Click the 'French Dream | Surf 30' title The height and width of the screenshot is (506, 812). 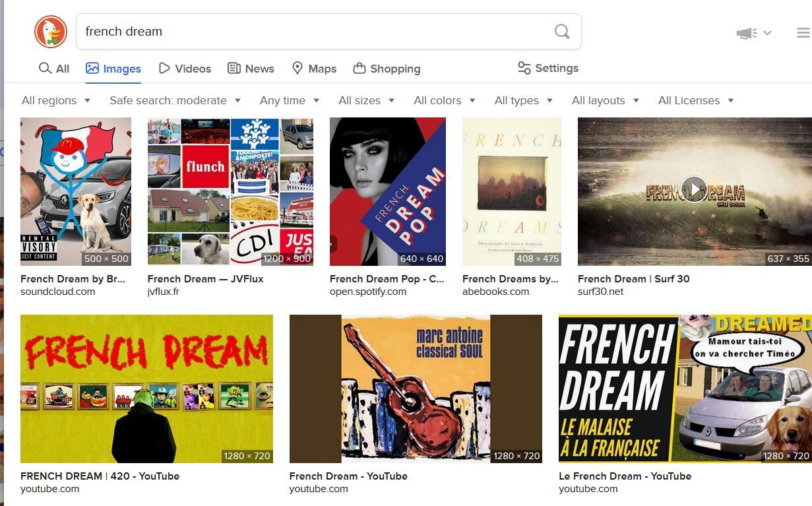[x=633, y=279]
